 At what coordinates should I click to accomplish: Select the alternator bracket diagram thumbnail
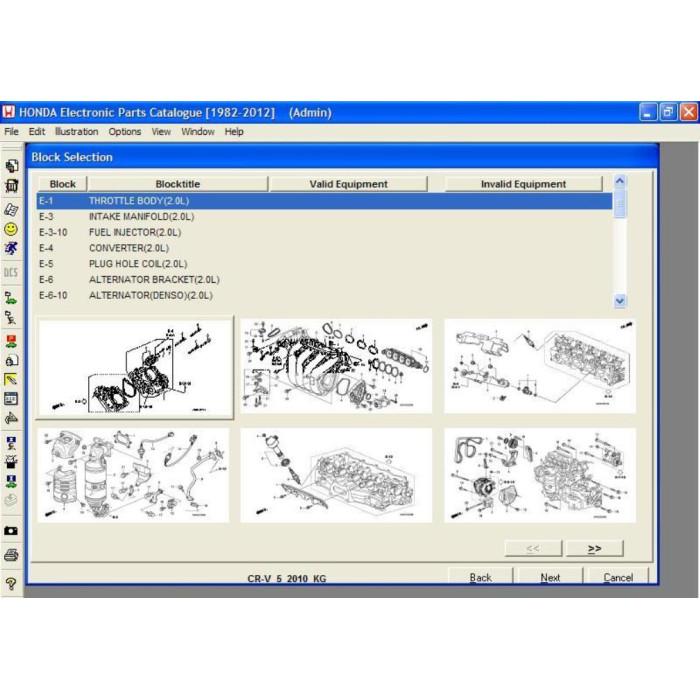[540, 475]
